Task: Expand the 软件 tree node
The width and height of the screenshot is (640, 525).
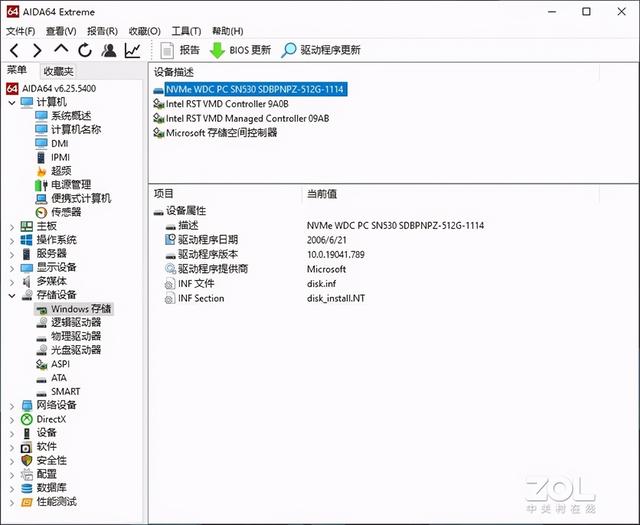Action: pyautogui.click(x=12, y=448)
